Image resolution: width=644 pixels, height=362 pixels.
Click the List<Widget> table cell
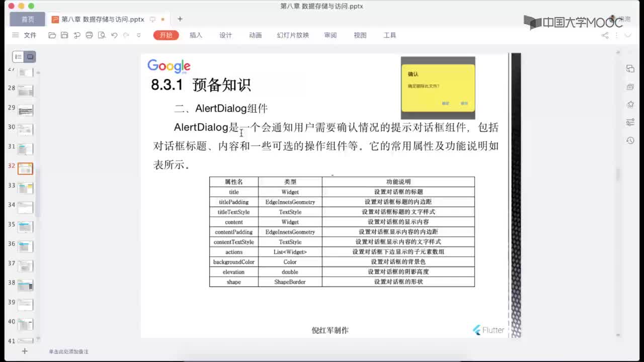[290, 252]
